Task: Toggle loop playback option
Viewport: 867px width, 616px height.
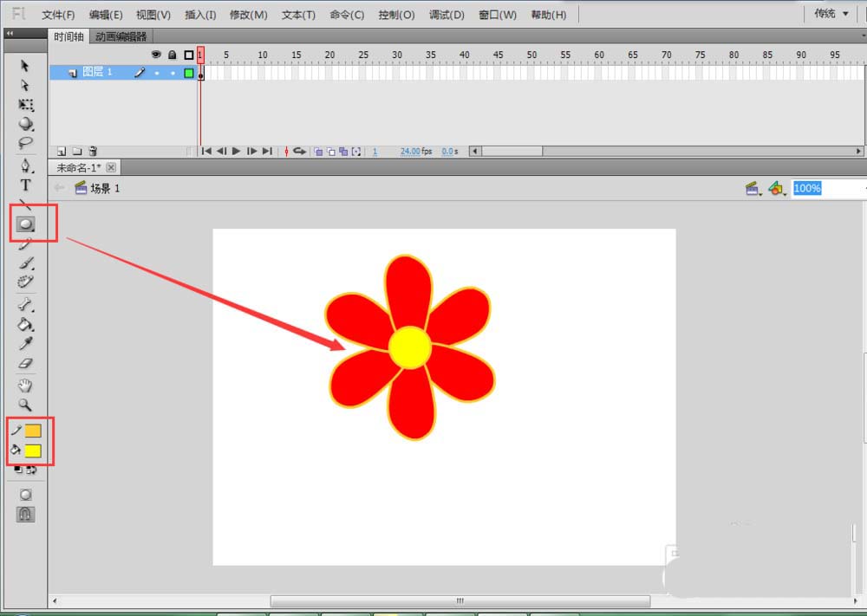Action: coord(300,152)
